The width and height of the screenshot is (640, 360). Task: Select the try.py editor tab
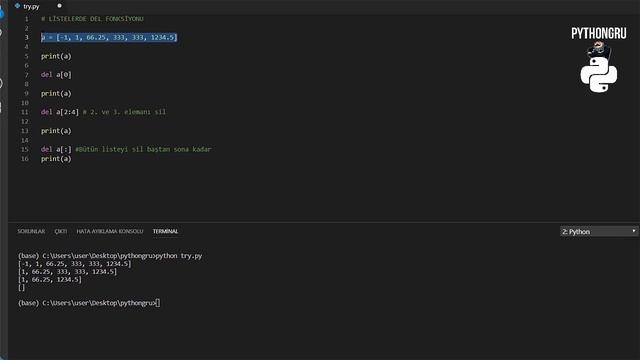38,6
